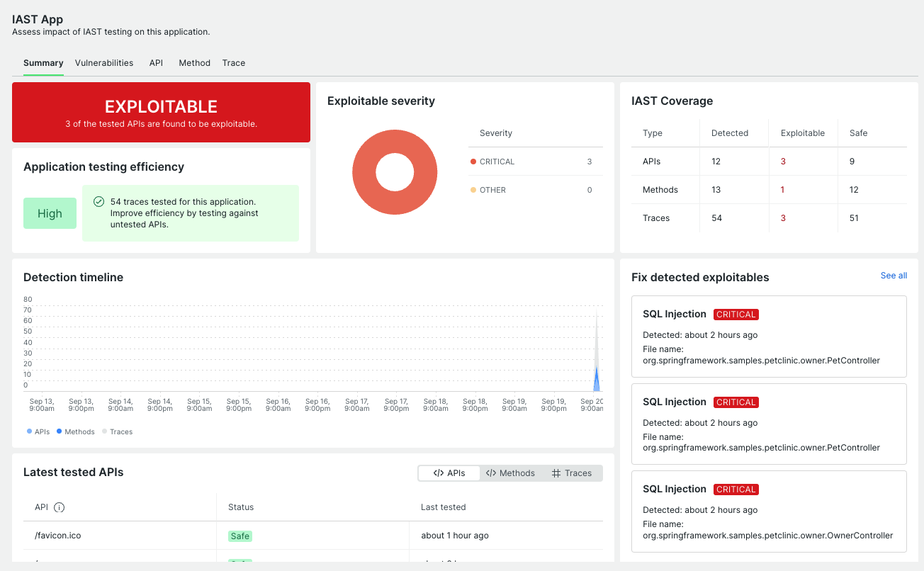Click the exploitable APIs count 3
The image size is (924, 571).
(x=783, y=162)
